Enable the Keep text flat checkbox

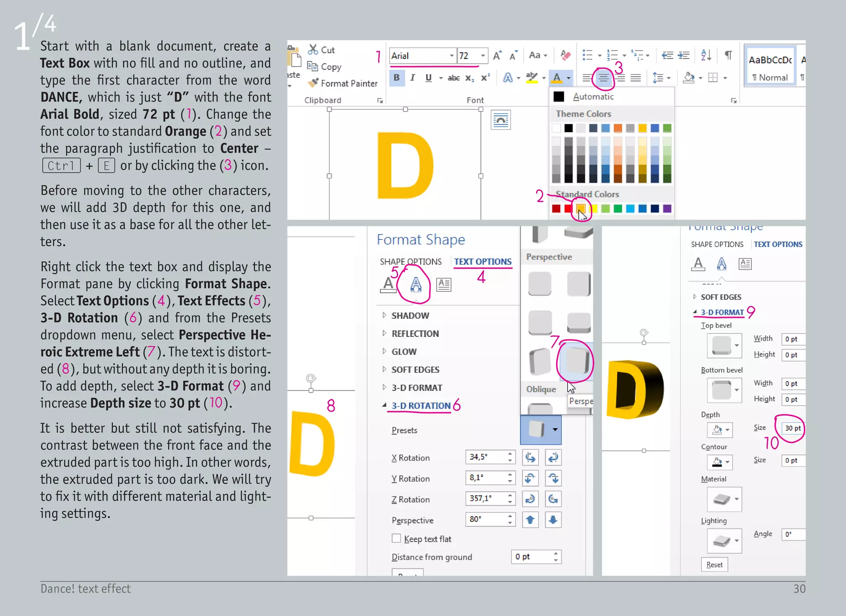[396, 538]
